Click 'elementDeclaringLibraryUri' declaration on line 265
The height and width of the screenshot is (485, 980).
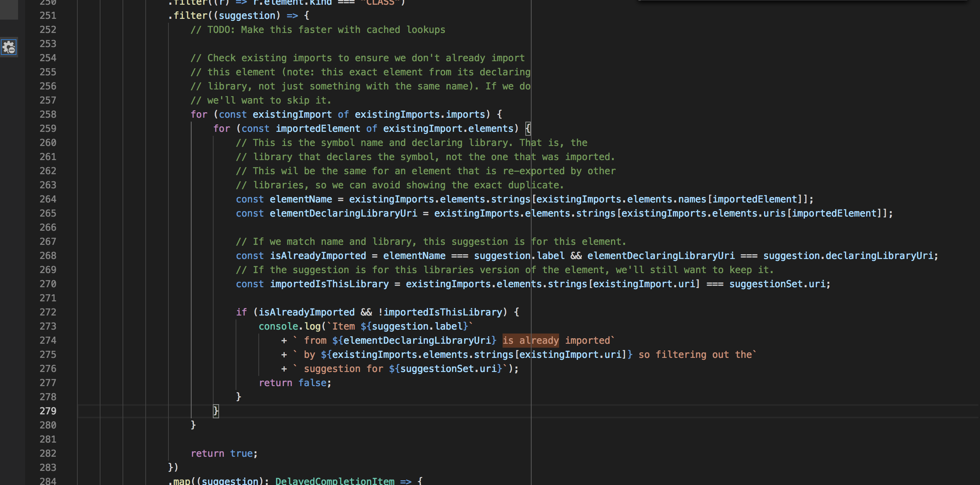[x=344, y=213]
